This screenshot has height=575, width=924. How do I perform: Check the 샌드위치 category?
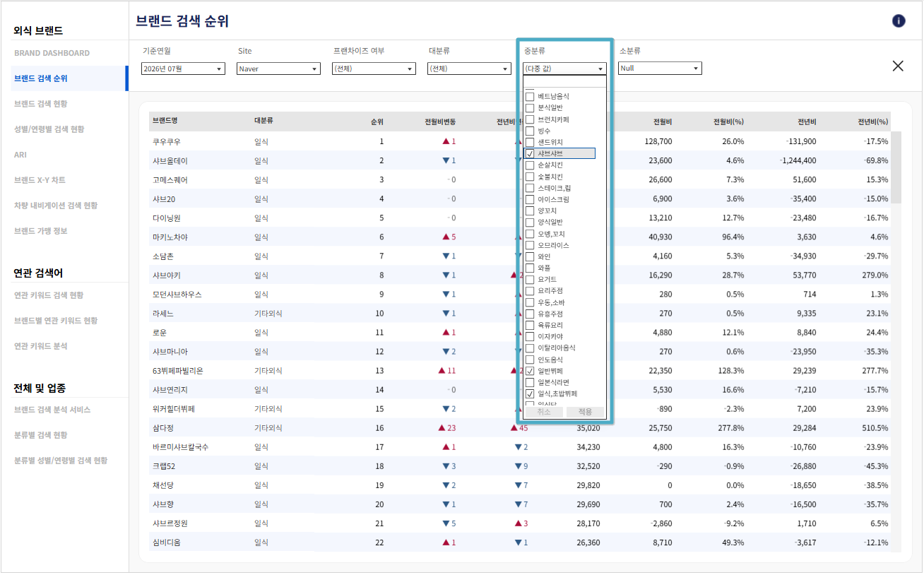click(530, 142)
